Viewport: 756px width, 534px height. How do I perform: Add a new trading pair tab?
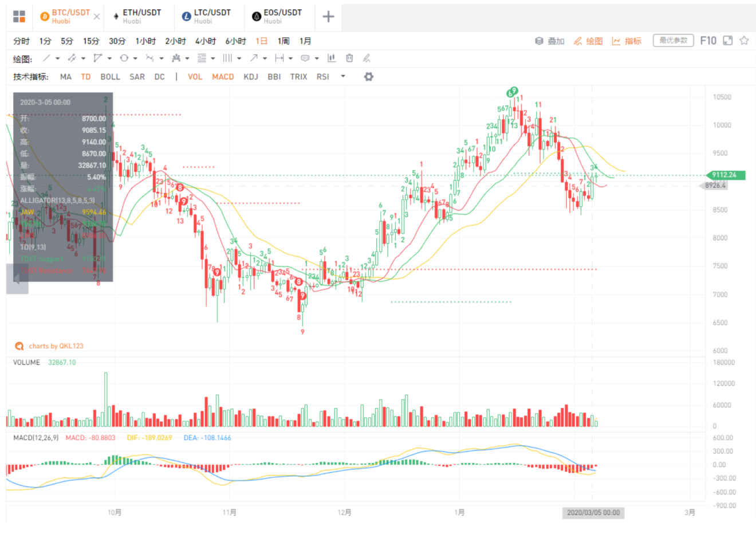click(328, 17)
